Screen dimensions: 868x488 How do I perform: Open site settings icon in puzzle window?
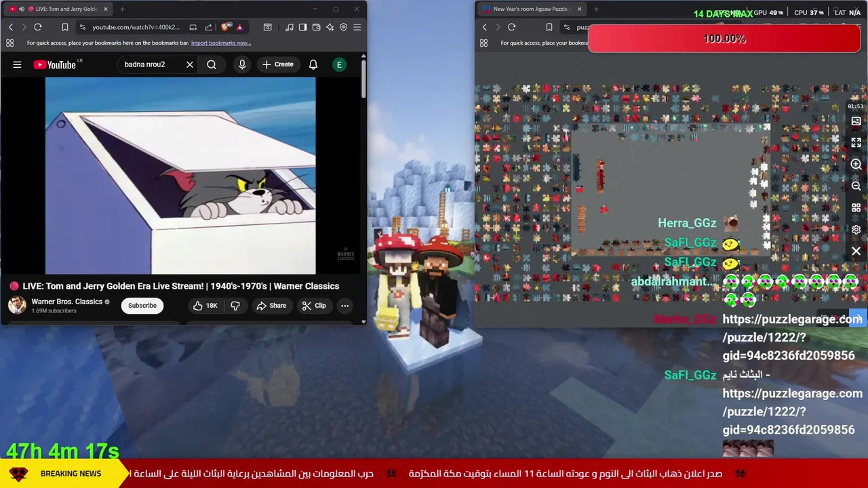[x=566, y=27]
